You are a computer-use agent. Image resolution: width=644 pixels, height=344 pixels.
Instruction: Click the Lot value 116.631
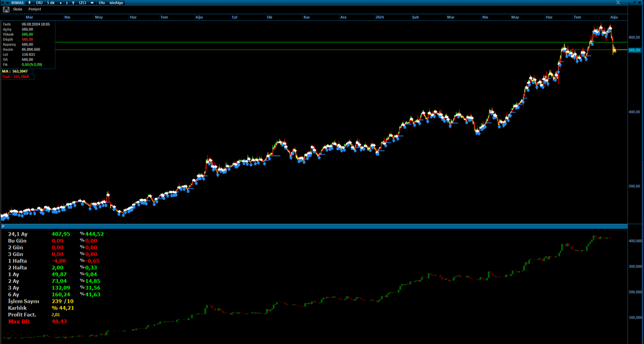(28, 54)
